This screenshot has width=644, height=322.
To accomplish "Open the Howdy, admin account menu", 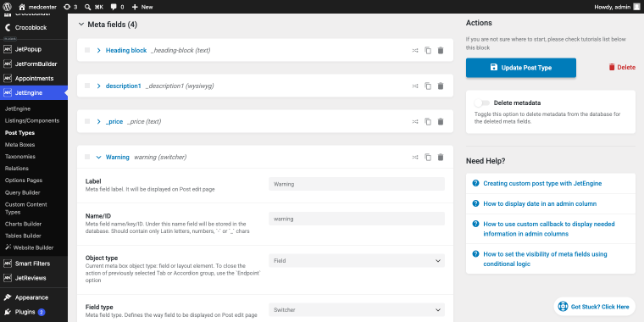I will pos(617,7).
